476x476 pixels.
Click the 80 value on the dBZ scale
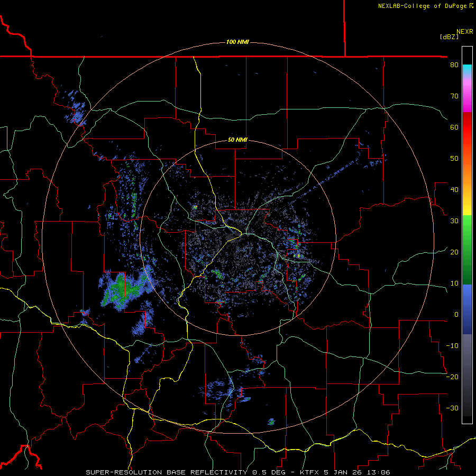(454, 65)
